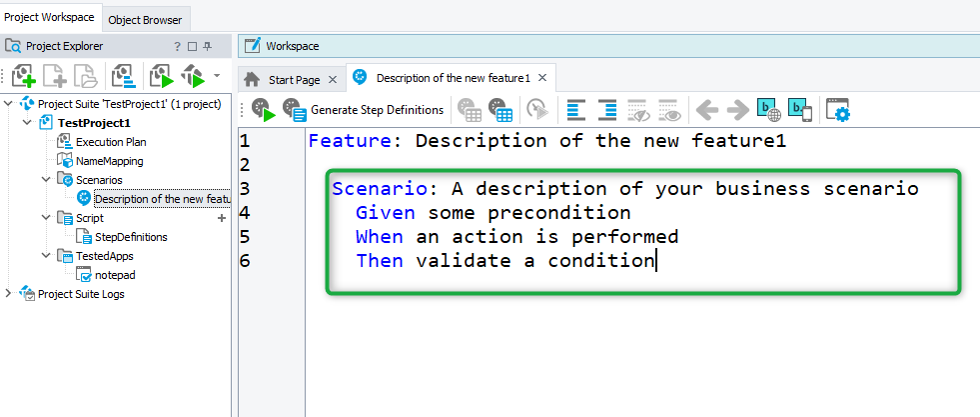Click the Then validate a condition line
This screenshot has width=980, height=417.
tap(505, 260)
